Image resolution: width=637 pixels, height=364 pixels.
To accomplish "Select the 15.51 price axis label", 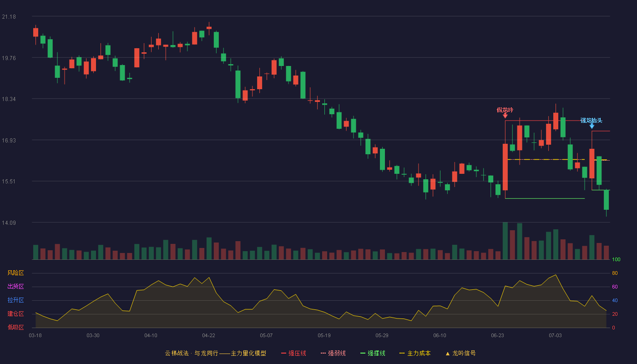I will 9,181.
